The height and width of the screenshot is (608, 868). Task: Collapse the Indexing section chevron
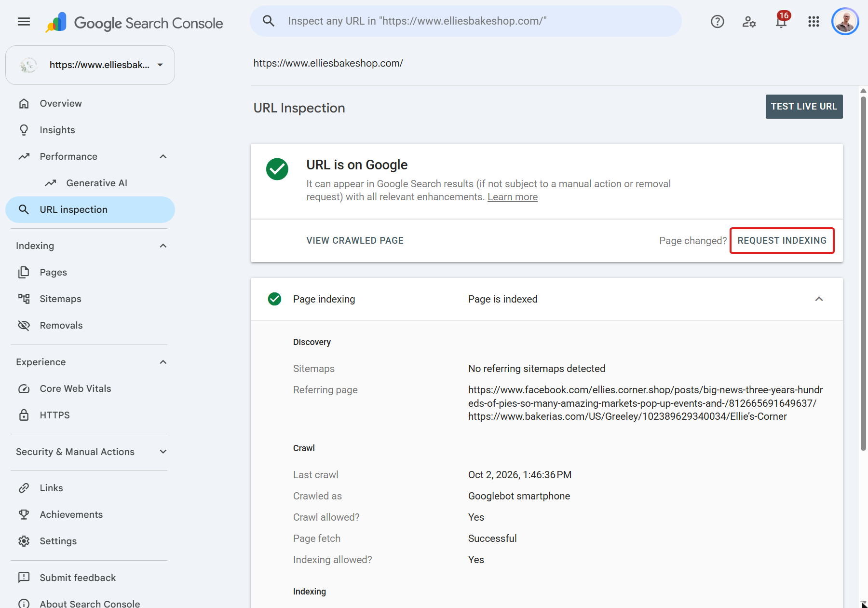pos(163,246)
